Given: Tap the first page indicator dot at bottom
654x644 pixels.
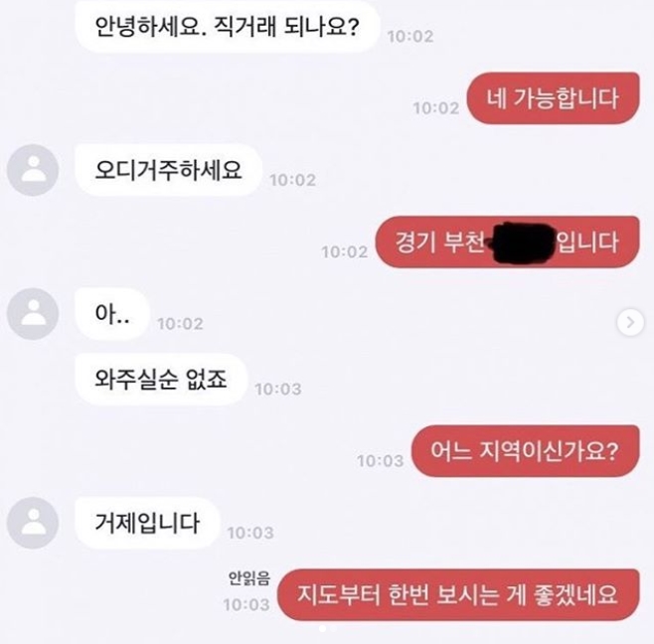Looking at the screenshot, I should click(x=322, y=628).
